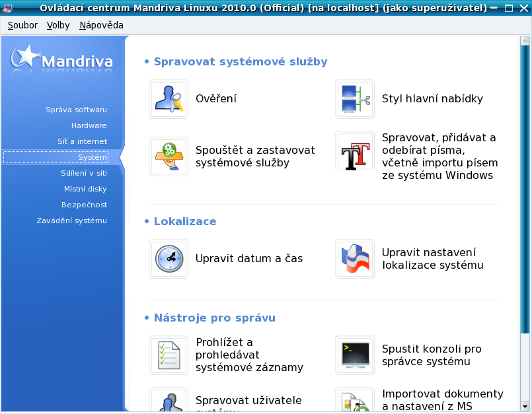This screenshot has height=414, width=532.
Task: Open the Ověření authentication icon
Action: coord(169,99)
